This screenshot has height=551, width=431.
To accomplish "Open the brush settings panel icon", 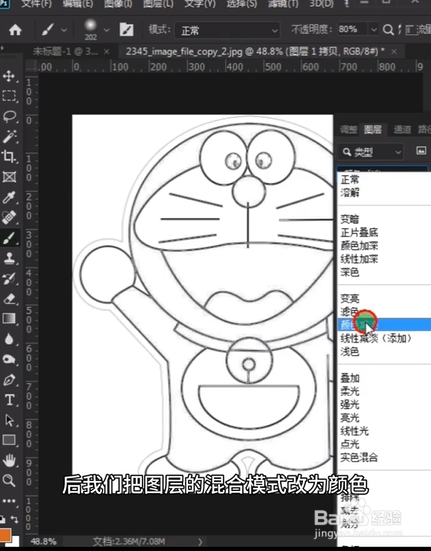I will [x=126, y=30].
